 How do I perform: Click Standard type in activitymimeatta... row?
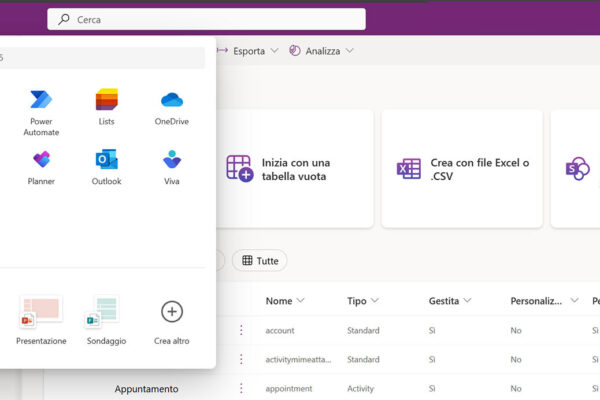363,359
